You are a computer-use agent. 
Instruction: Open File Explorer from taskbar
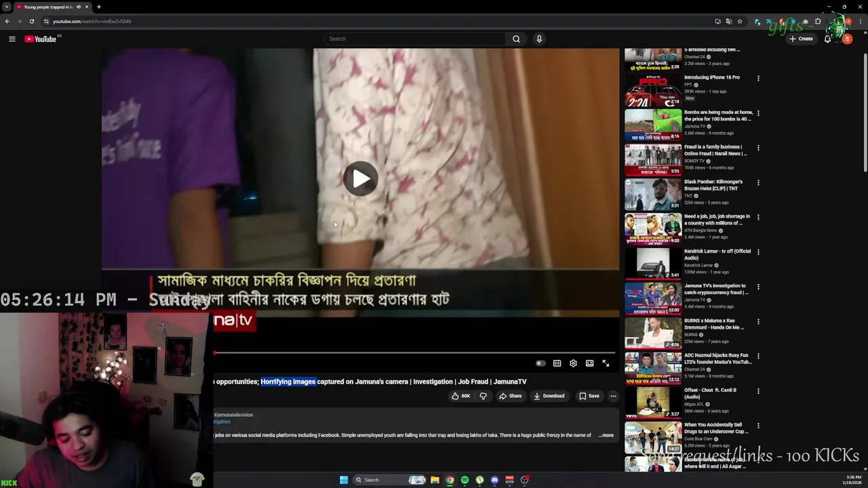click(435, 480)
